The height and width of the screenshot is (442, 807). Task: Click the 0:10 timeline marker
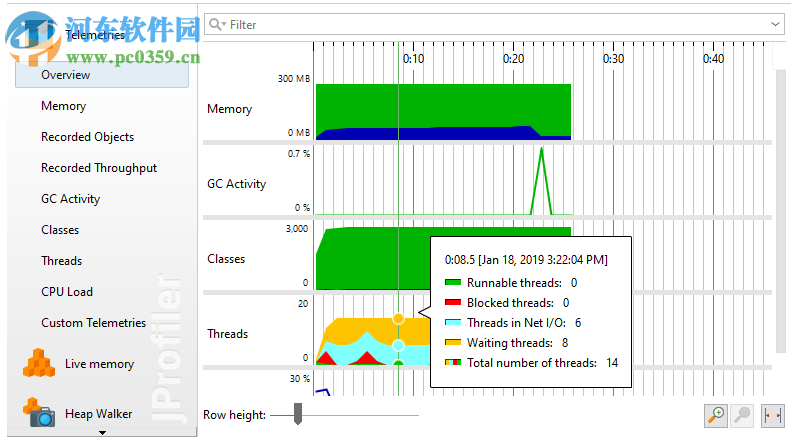pos(413,59)
